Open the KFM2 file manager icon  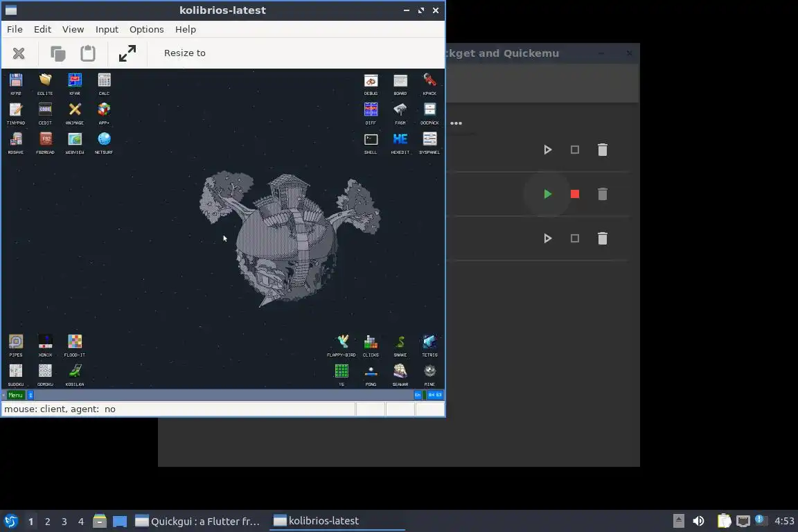(x=16, y=82)
